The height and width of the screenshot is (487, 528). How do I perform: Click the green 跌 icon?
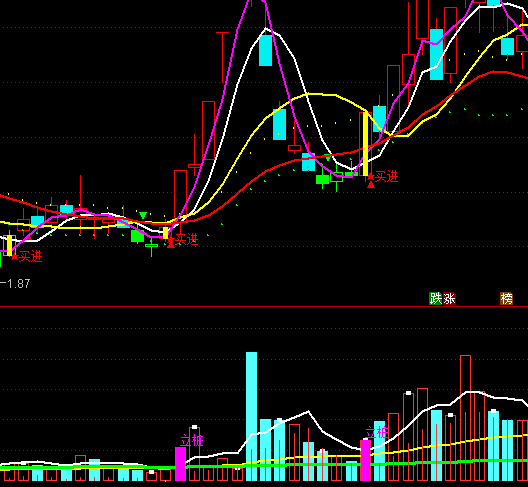coord(435,298)
